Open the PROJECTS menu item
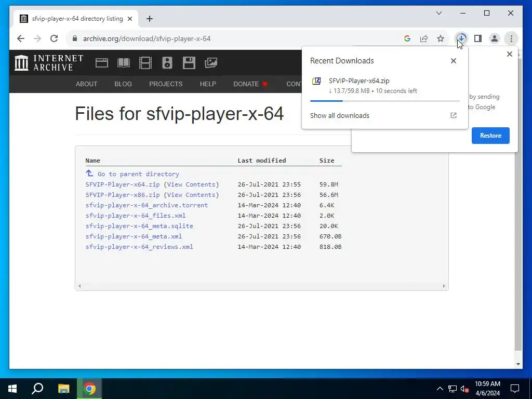This screenshot has height=399, width=532. click(166, 84)
